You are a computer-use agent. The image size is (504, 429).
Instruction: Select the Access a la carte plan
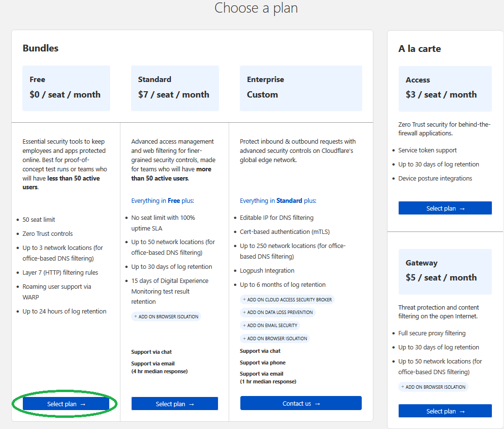[445, 208]
